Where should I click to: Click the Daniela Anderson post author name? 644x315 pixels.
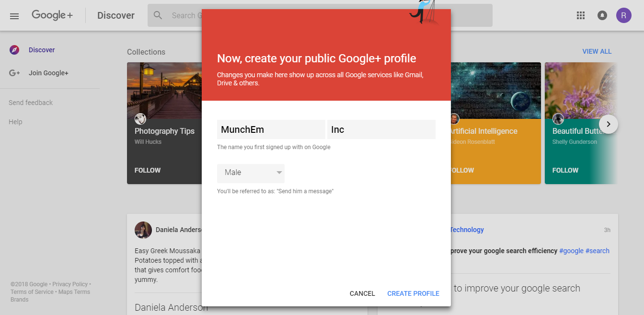tap(178, 230)
